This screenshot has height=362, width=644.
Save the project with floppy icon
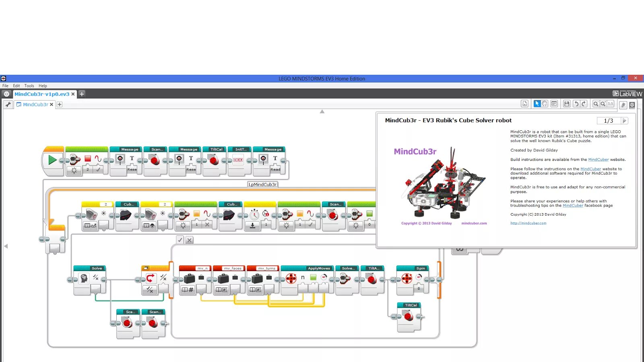click(x=567, y=104)
